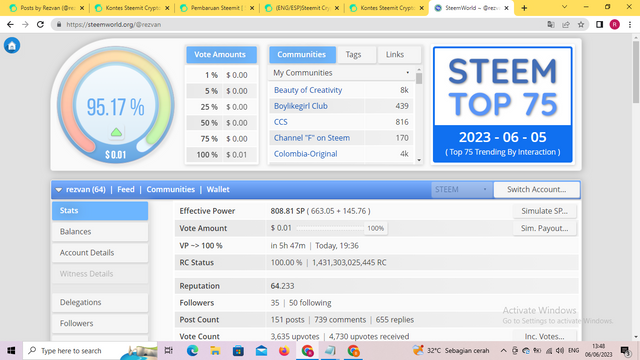
Task: Bookmark this page with star icon
Action: coord(581,24)
